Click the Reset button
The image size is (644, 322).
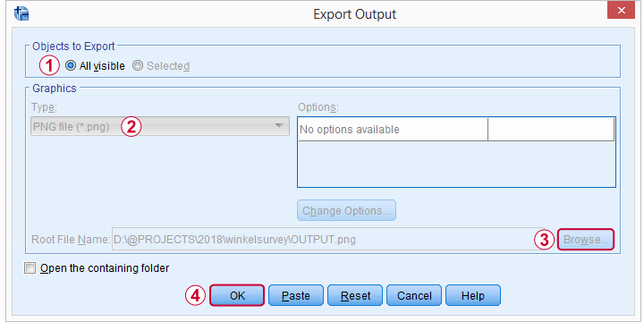tap(355, 295)
